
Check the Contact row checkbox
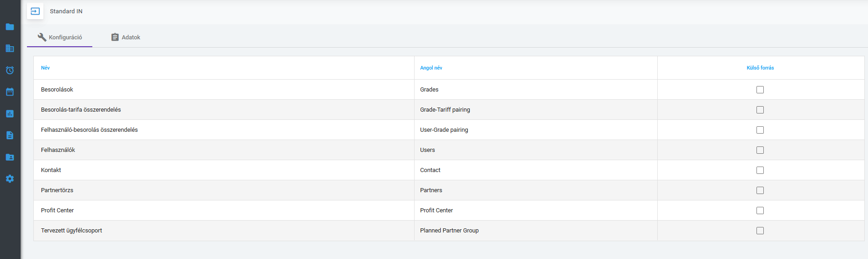pos(760,170)
